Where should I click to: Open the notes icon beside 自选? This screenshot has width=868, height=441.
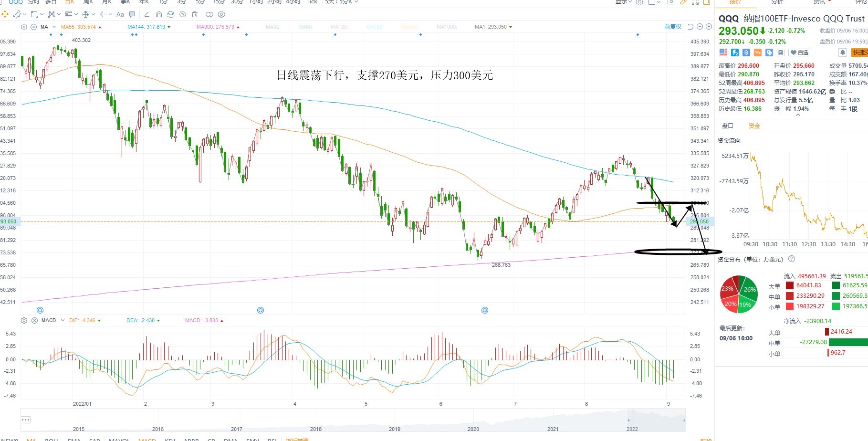pyautogui.click(x=781, y=52)
